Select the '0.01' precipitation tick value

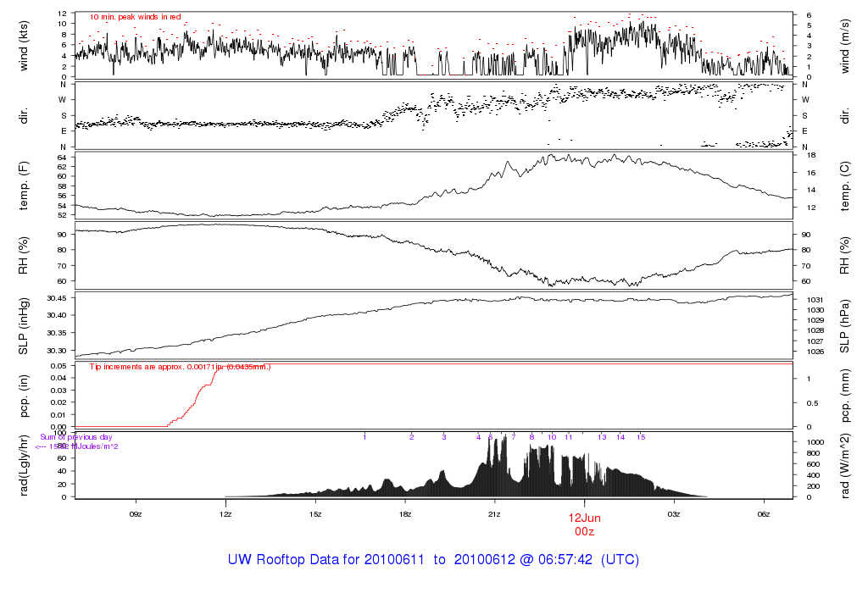coord(59,415)
